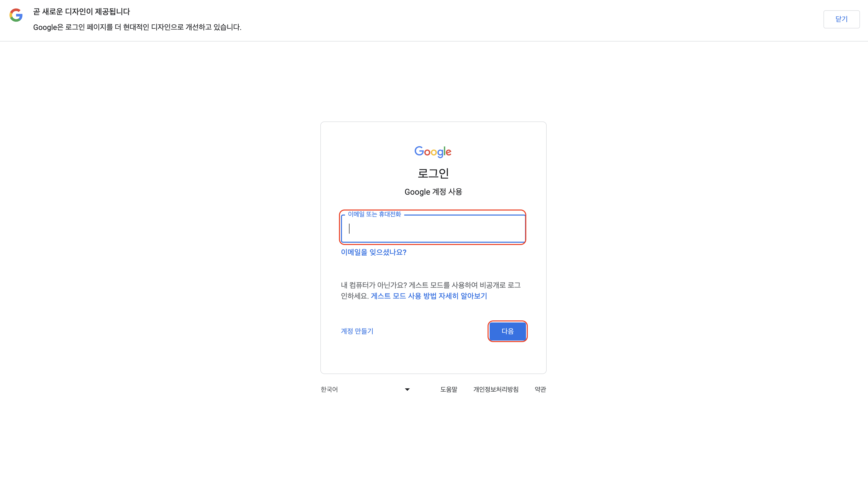The width and height of the screenshot is (868, 497).
Task: Click banner headline 곧 새로운 디자인이 제공됩니다
Action: point(81,12)
